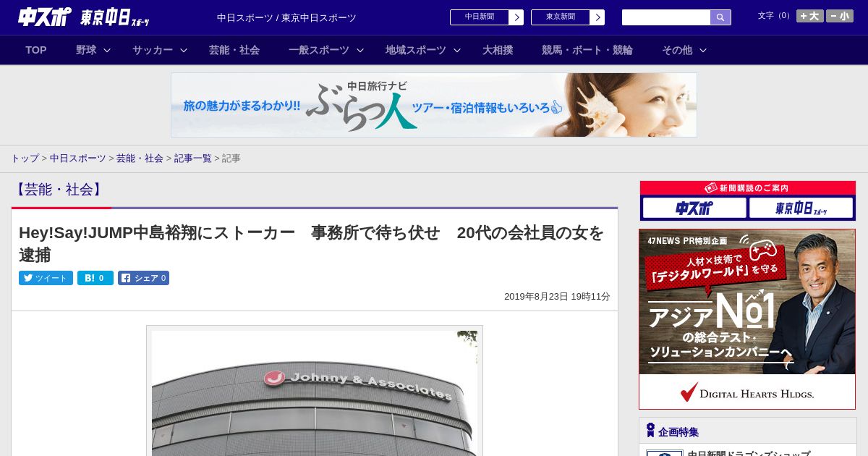868x456 pixels.
Task: Open the 中日新聞 link button
Action: pos(486,17)
